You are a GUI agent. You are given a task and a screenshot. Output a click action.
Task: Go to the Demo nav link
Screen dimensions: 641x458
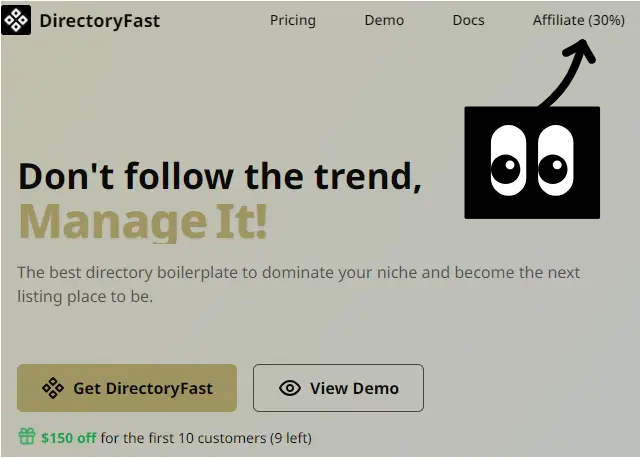click(384, 20)
